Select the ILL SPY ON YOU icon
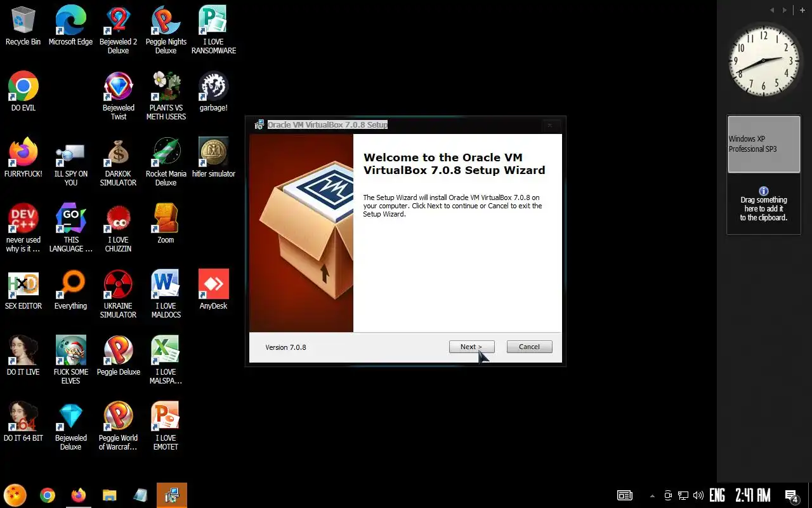This screenshot has width=812, height=508. [70, 162]
